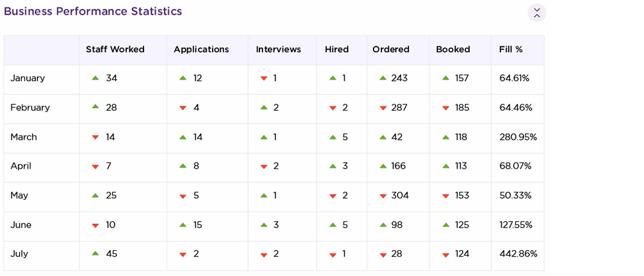Click the February Staff Worked value 28
Screen dimensions: 644x276
click(x=111, y=107)
